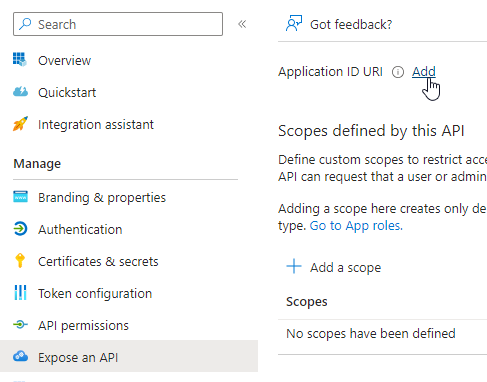Click the Certificates & secrets key icon
The height and width of the screenshot is (382, 487).
20,261
